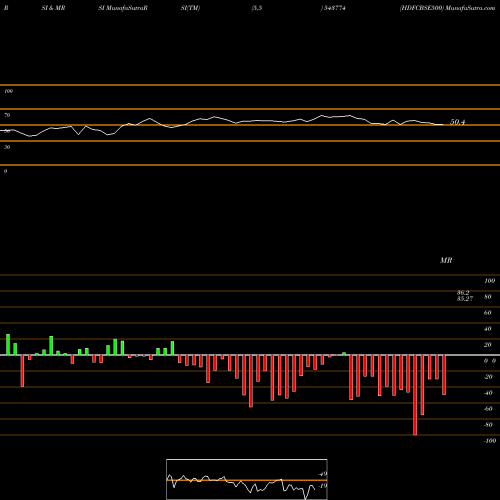Open the mini overview chart thumbnail
The image size is (500, 500).
pos(247,479)
